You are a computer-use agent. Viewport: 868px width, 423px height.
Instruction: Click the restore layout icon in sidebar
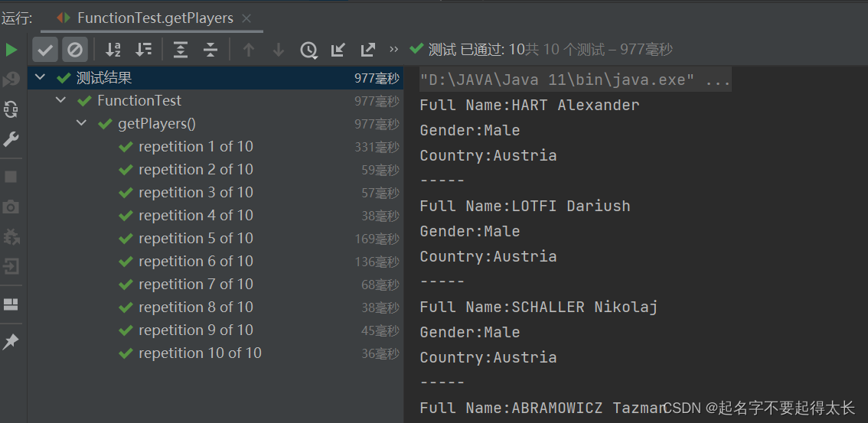[11, 304]
